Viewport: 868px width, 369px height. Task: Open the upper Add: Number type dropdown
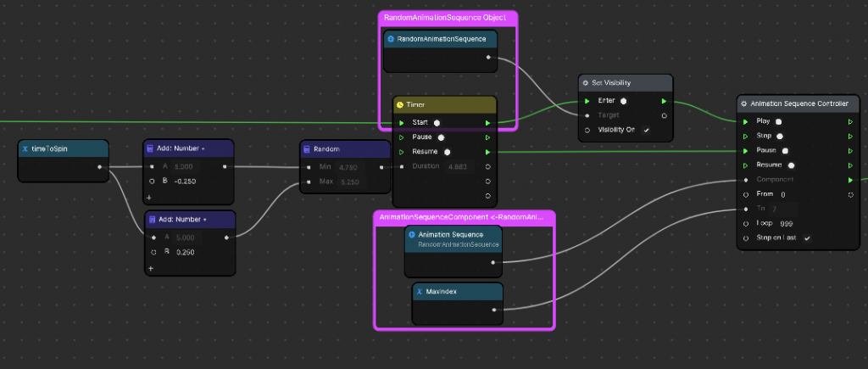point(203,149)
